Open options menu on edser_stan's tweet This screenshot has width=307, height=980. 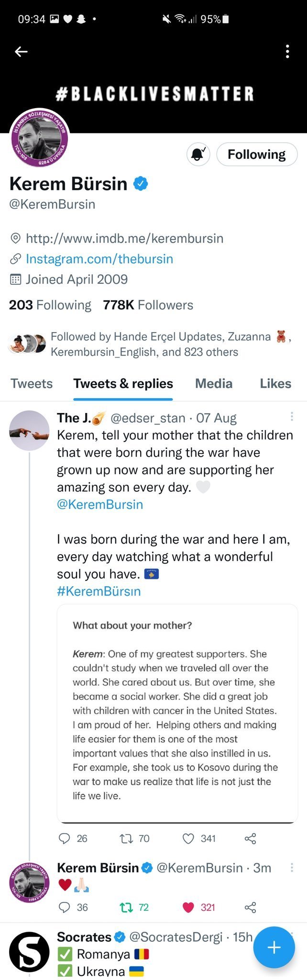(x=292, y=417)
